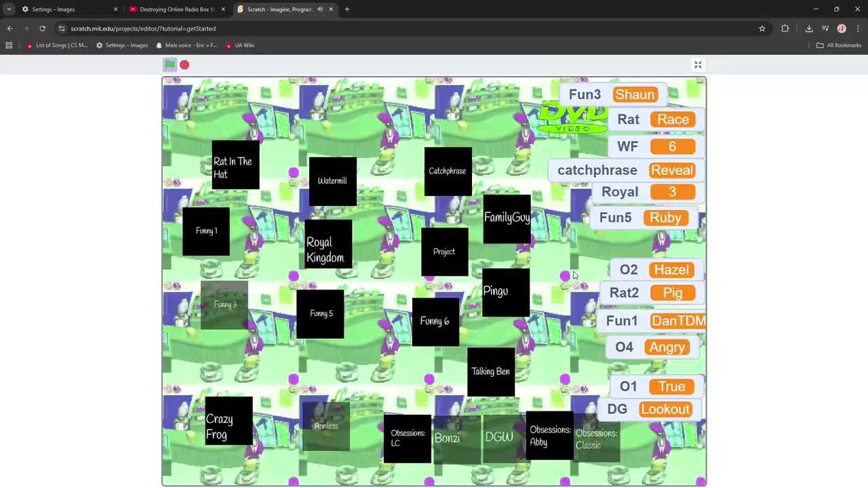This screenshot has height=488, width=868.
Task: Open the List of Songs bookmark
Action: point(57,45)
